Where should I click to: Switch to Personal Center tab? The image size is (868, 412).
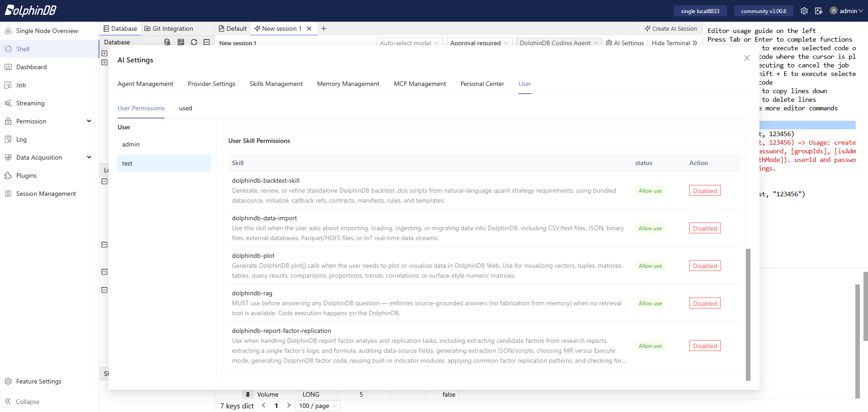(482, 84)
